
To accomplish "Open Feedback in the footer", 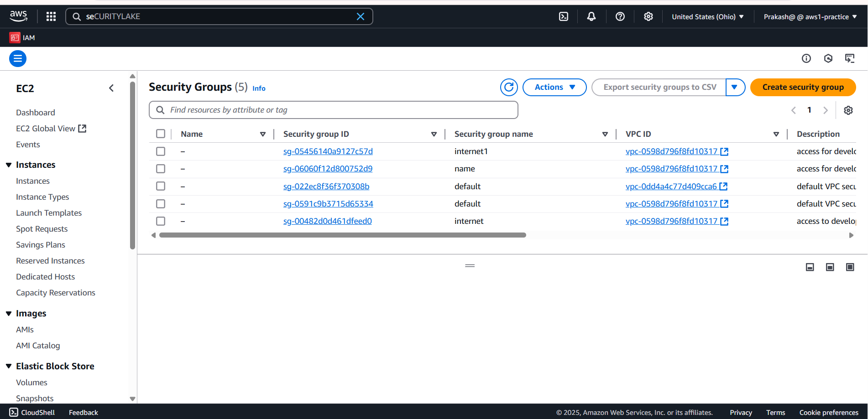I will tap(84, 412).
